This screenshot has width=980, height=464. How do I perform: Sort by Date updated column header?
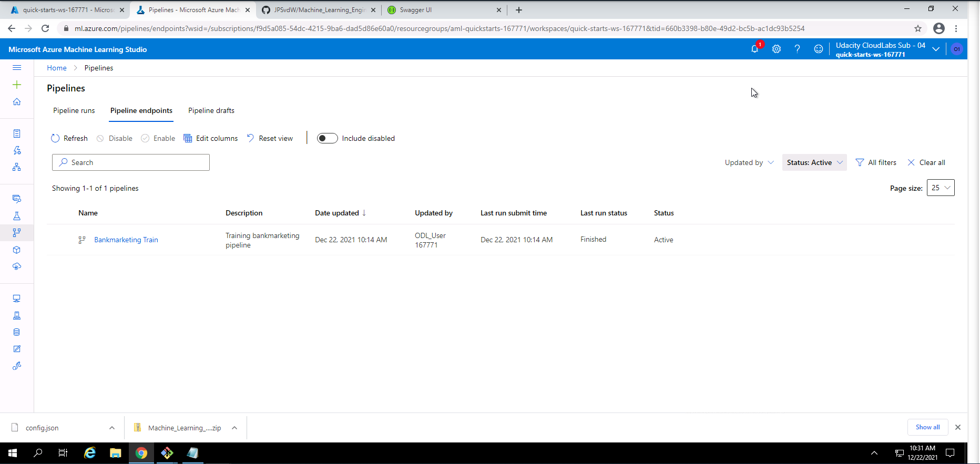tap(340, 213)
